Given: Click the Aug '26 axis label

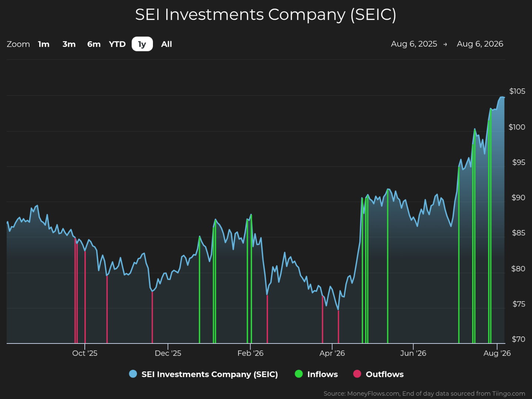Looking at the screenshot, I should tap(497, 353).
